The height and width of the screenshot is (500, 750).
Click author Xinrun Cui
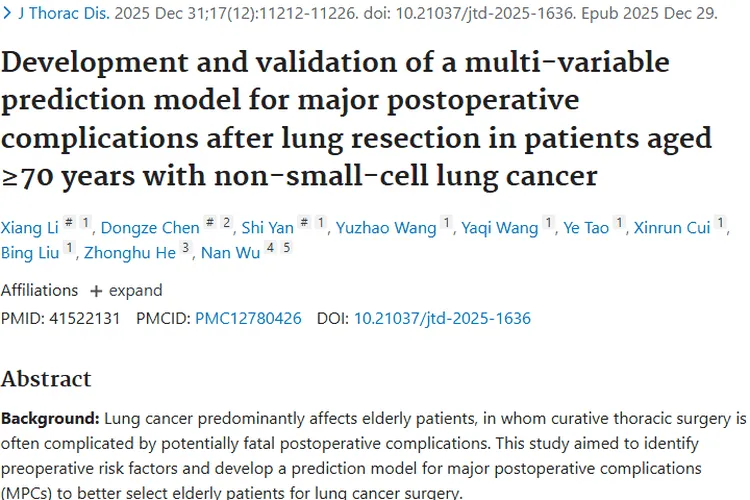point(672,229)
